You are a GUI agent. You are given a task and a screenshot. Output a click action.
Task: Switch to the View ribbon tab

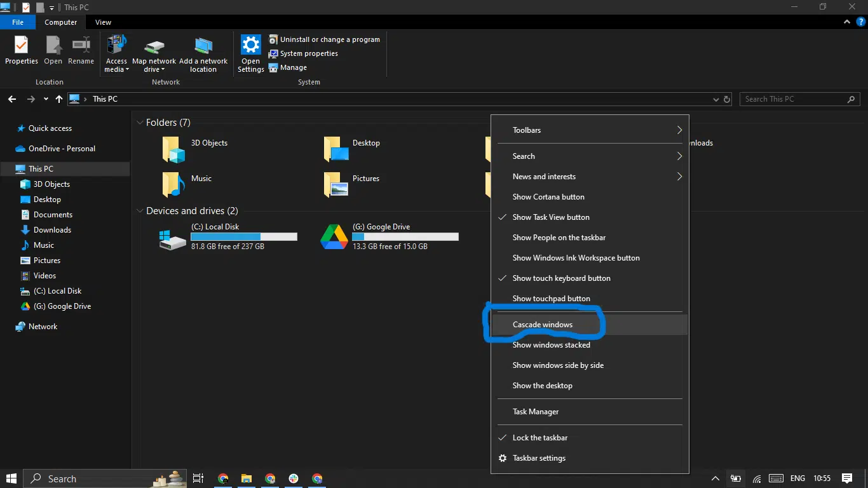tap(103, 22)
